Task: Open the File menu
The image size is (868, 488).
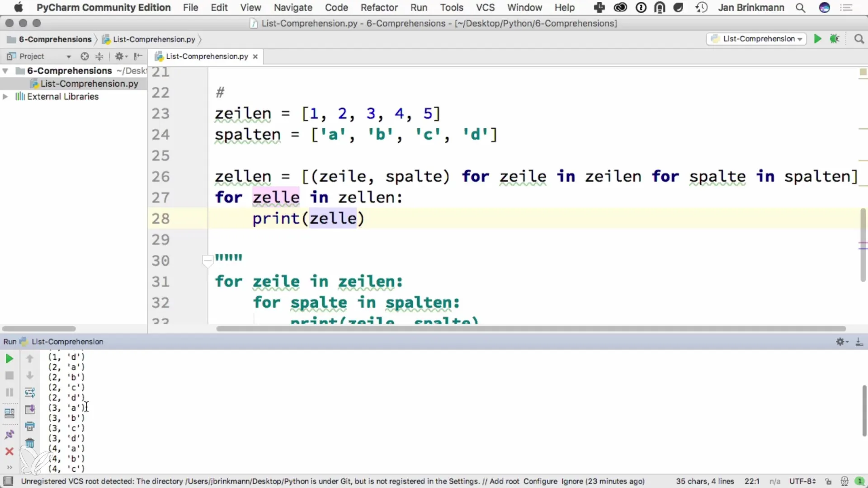Action: click(x=190, y=7)
